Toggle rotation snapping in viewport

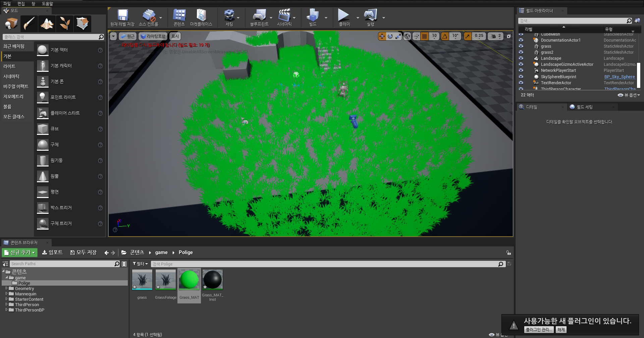click(x=445, y=36)
